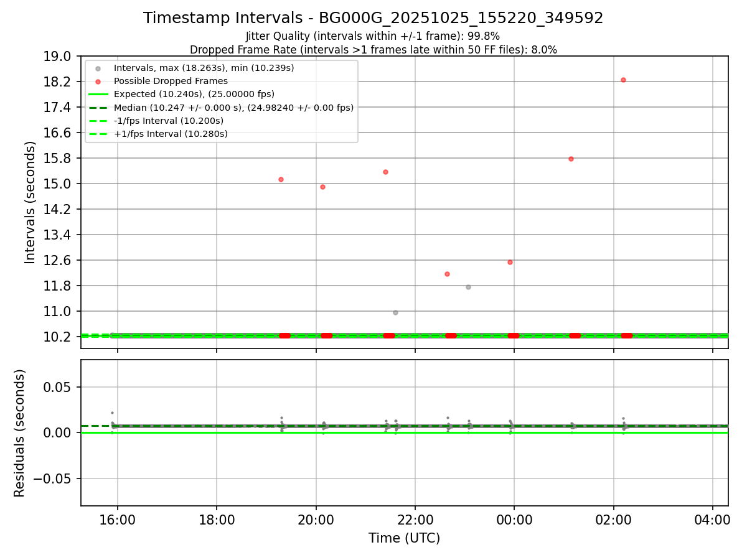Click the red point near 12.2 seconds after 22:00
Image resolution: width=747 pixels, height=560 pixels.
[x=447, y=274]
